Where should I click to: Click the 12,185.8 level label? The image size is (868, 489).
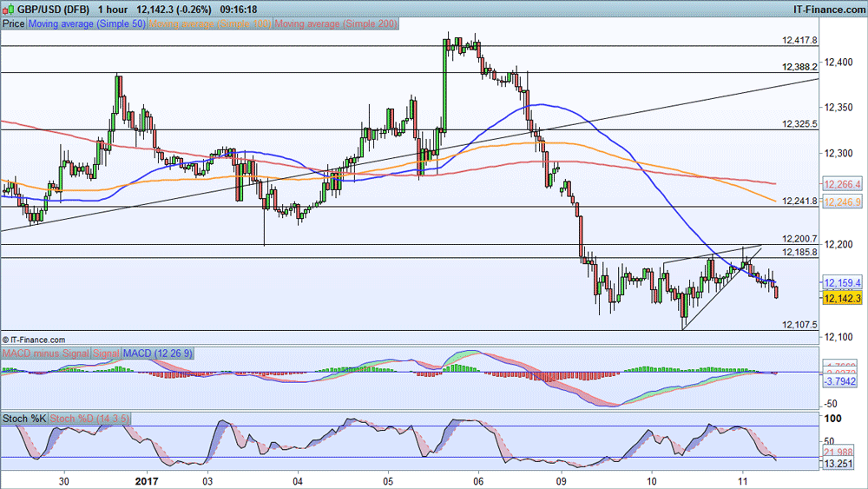point(799,252)
